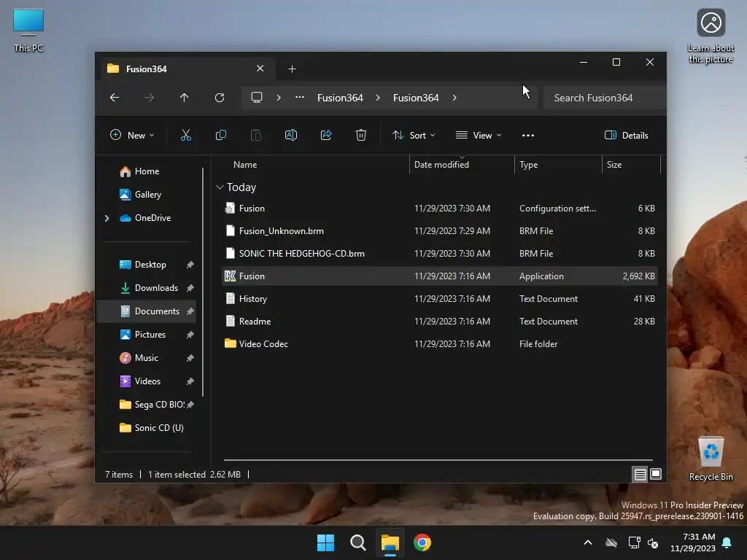Go back with the Back arrow
The width and height of the screenshot is (747, 560).
(x=115, y=98)
